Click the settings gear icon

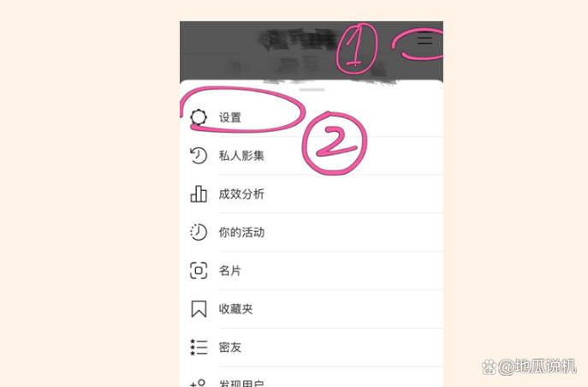(x=199, y=117)
